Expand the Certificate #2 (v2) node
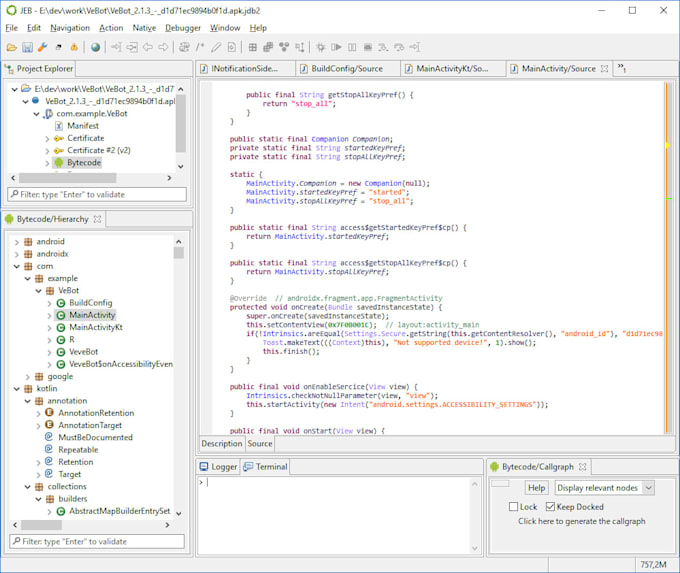This screenshot has height=573, width=680. click(x=47, y=151)
